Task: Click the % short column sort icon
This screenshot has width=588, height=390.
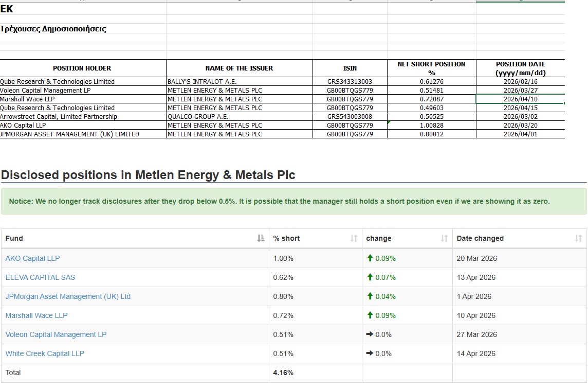Action: [354, 238]
